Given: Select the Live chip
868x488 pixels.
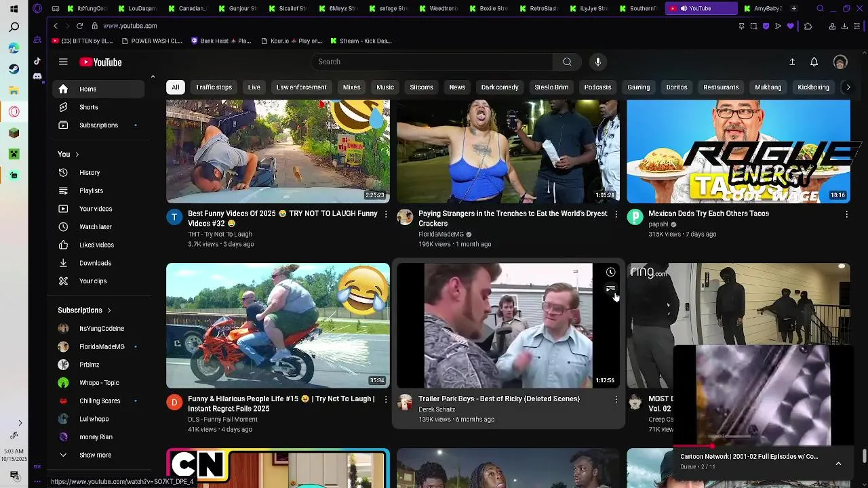Looking at the screenshot, I should coord(254,87).
